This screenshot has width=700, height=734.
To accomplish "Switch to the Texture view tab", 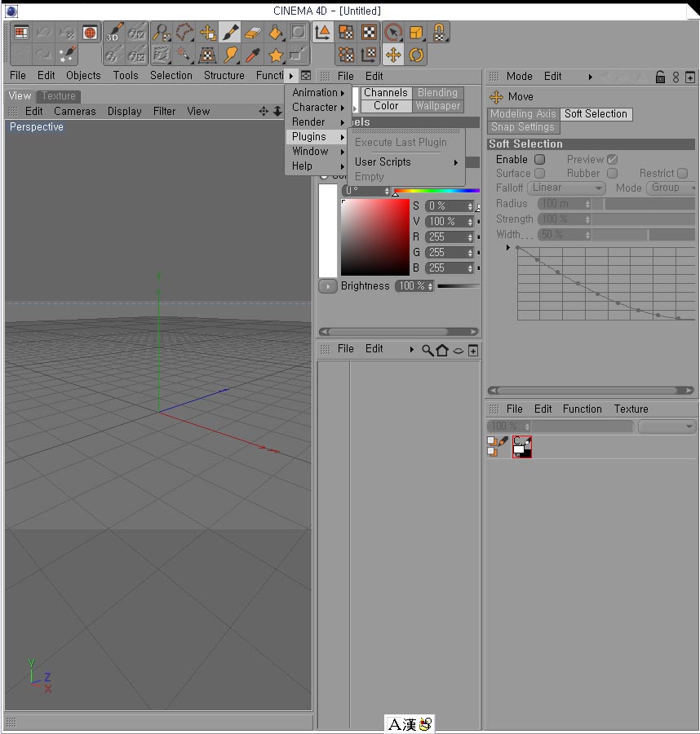I will tap(59, 96).
